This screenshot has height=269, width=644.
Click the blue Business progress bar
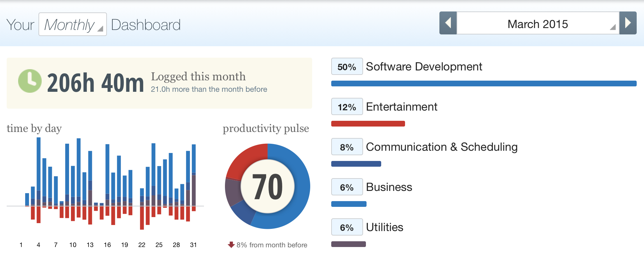349,204
